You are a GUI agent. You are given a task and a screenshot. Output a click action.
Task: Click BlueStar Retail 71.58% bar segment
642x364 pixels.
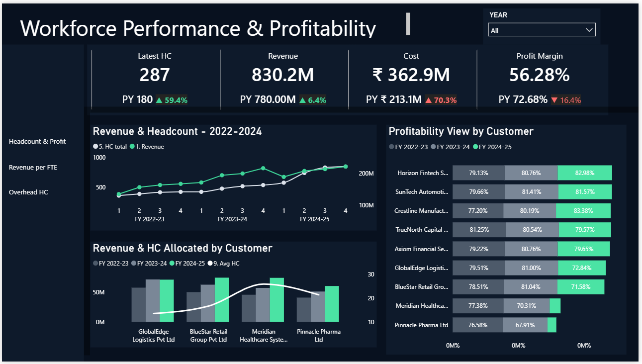click(581, 286)
